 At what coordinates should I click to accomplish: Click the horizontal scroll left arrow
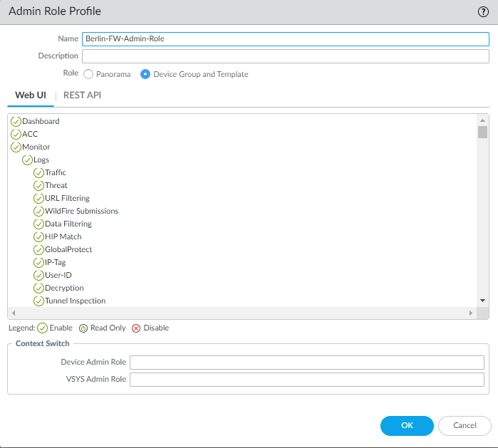[14, 313]
